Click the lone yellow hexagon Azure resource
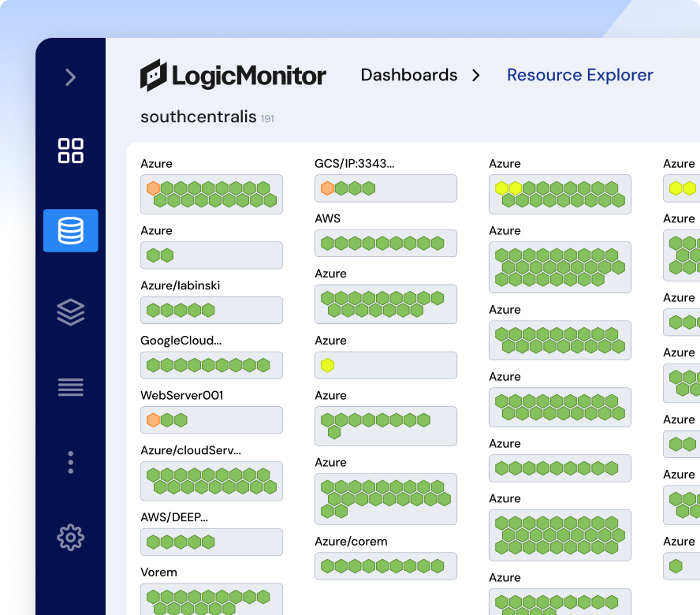 pyautogui.click(x=327, y=365)
